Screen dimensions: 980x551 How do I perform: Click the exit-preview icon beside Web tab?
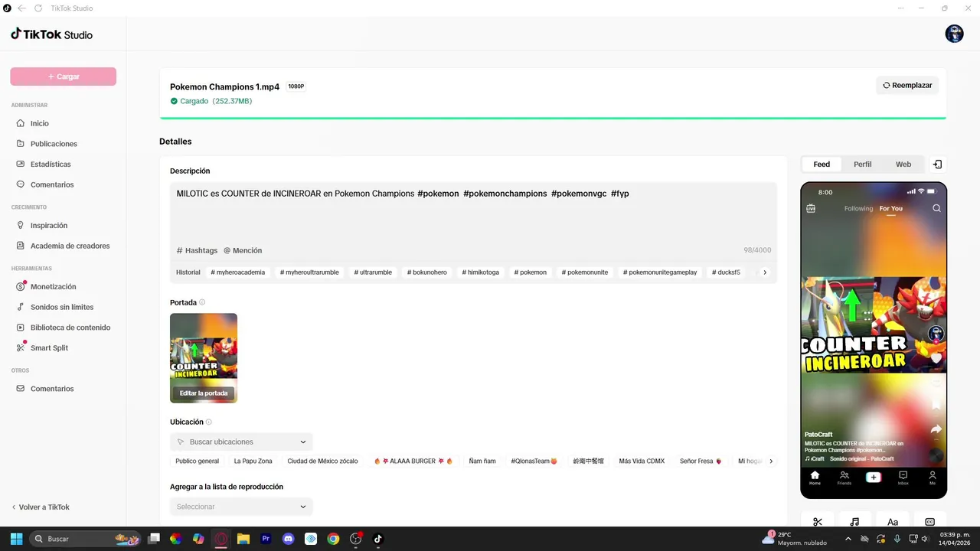pos(938,165)
